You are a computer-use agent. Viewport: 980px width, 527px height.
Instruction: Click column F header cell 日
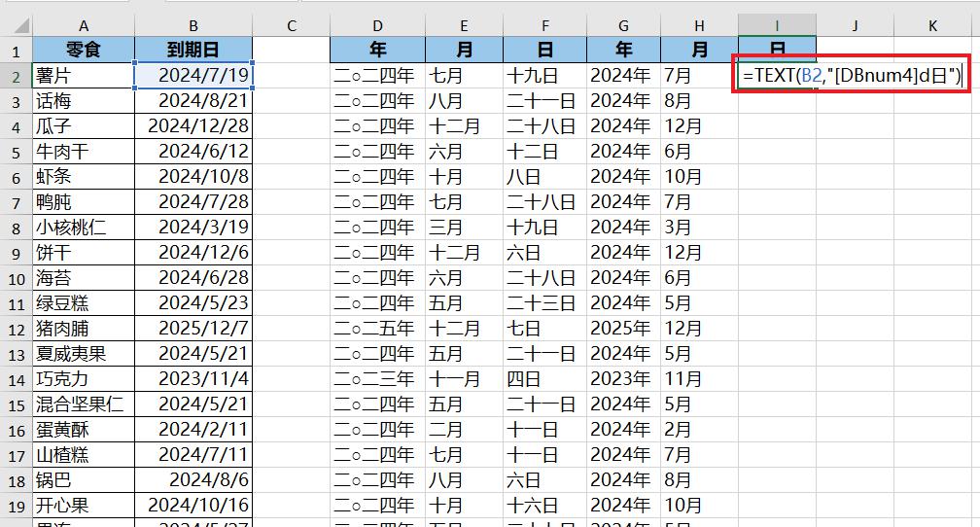pos(544,50)
